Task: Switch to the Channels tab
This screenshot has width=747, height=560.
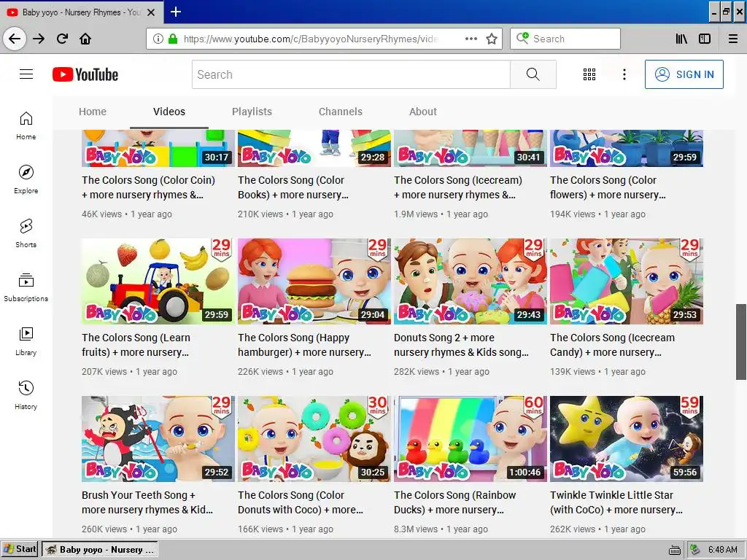Action: click(x=341, y=112)
